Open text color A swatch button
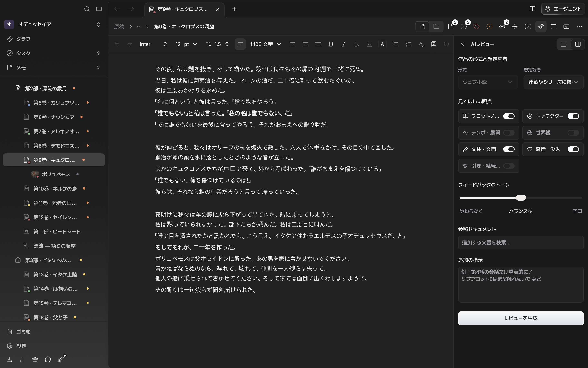 [382, 44]
